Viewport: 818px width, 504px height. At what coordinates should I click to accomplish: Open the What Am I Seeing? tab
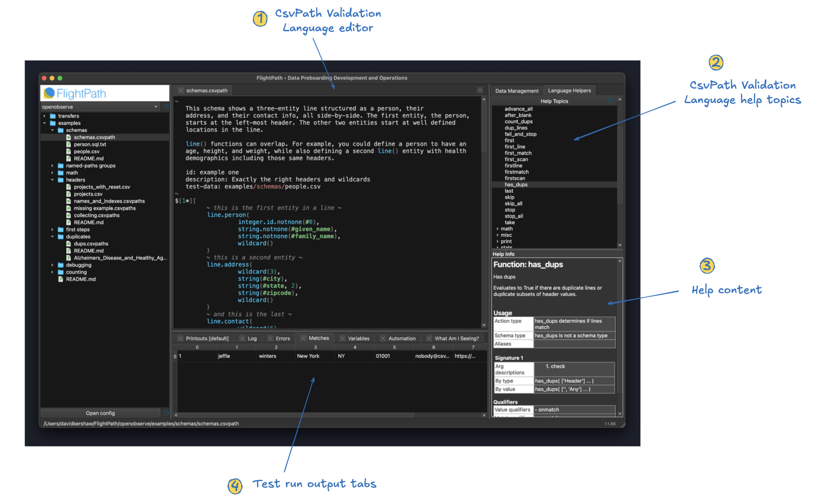coord(457,338)
